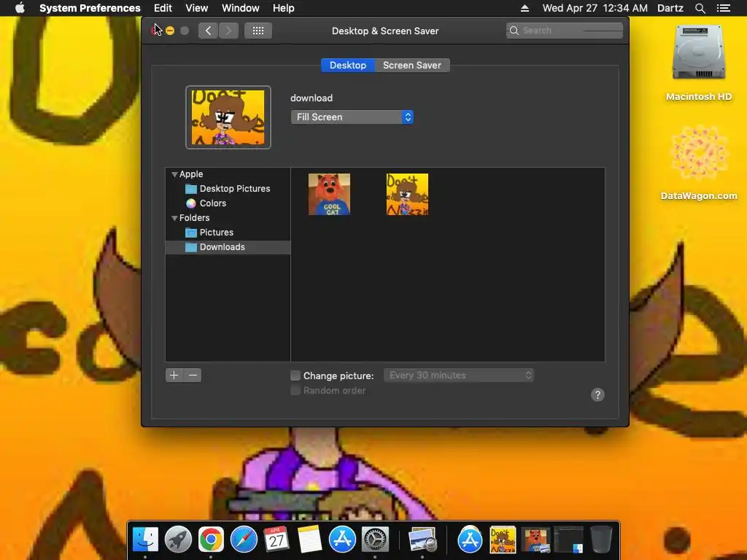Open Calendar from the Dock
This screenshot has width=747, height=560.
276,540
